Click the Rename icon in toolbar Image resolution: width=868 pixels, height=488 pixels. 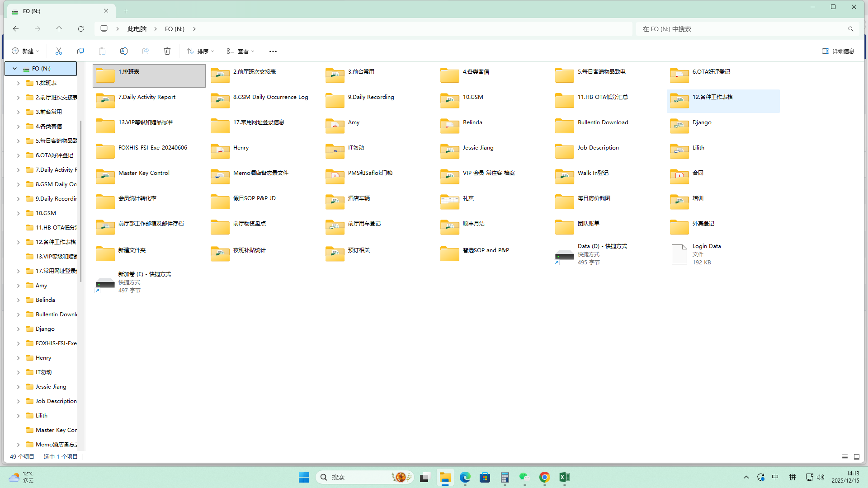[124, 51]
